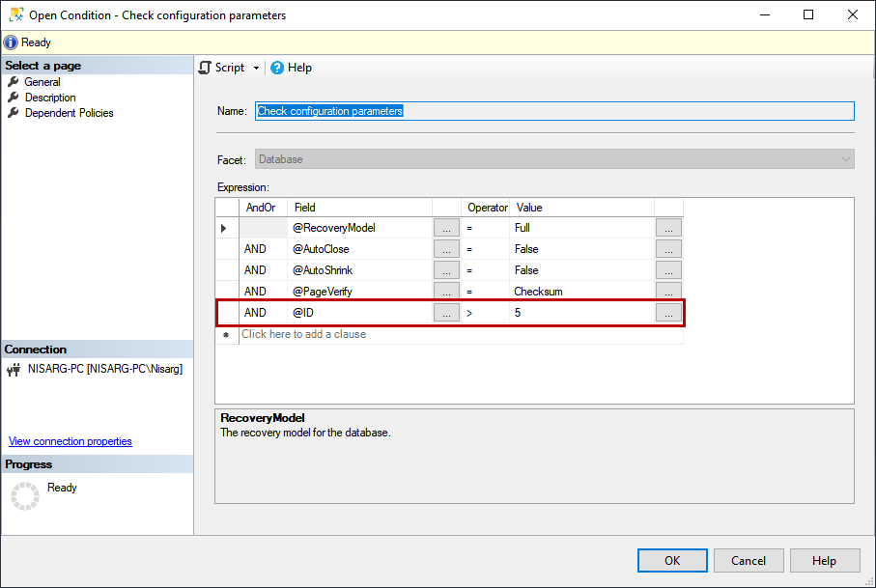Open field editor for @RecoveryModel row
This screenshot has width=876, height=588.
pyautogui.click(x=446, y=228)
